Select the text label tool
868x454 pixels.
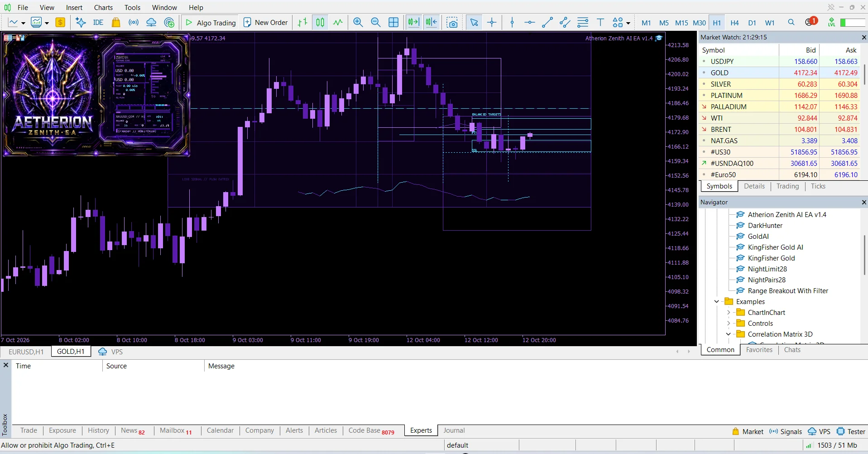(600, 22)
